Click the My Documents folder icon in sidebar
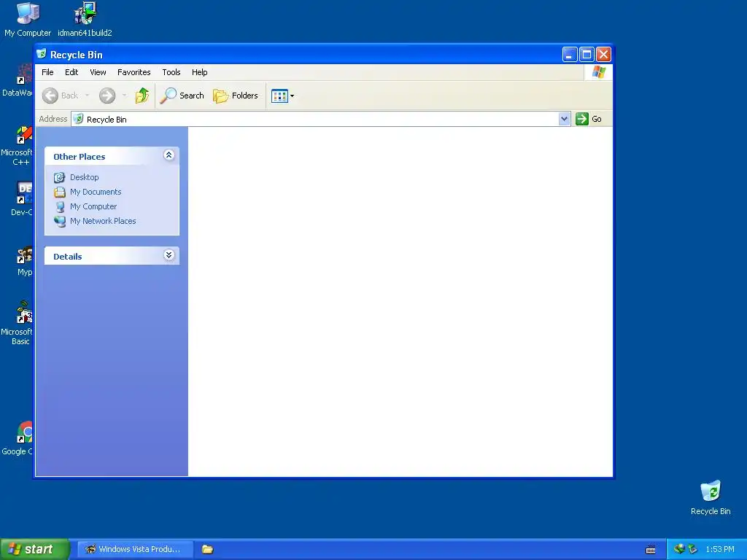 (60, 192)
